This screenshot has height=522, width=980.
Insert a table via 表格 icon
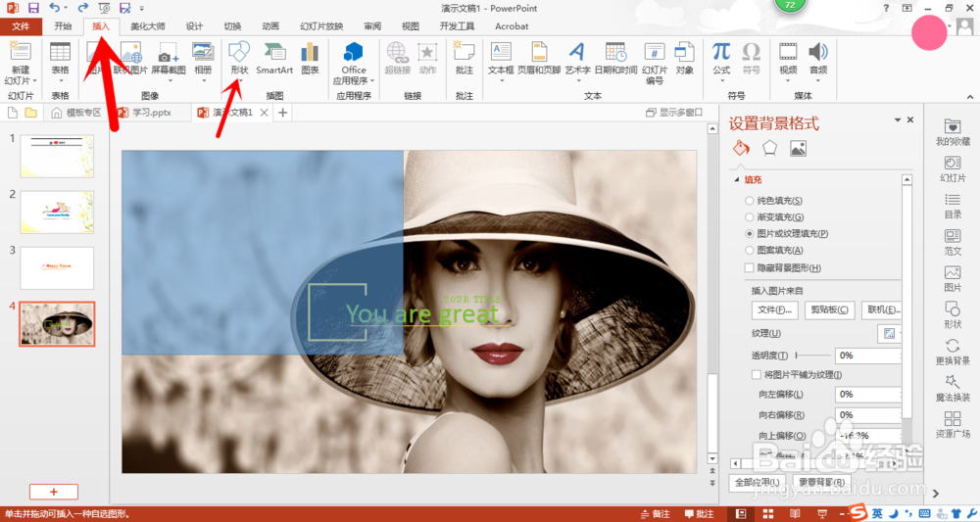pyautogui.click(x=60, y=53)
